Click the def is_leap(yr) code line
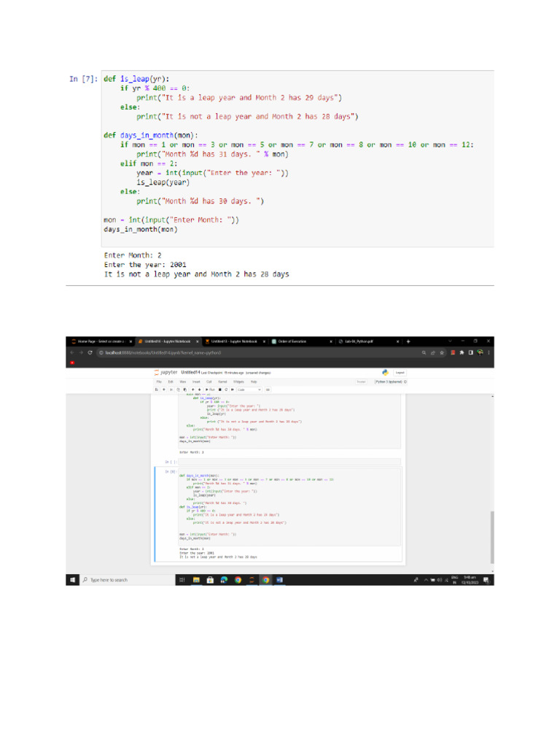This screenshot has height=747, width=560. coord(136,79)
